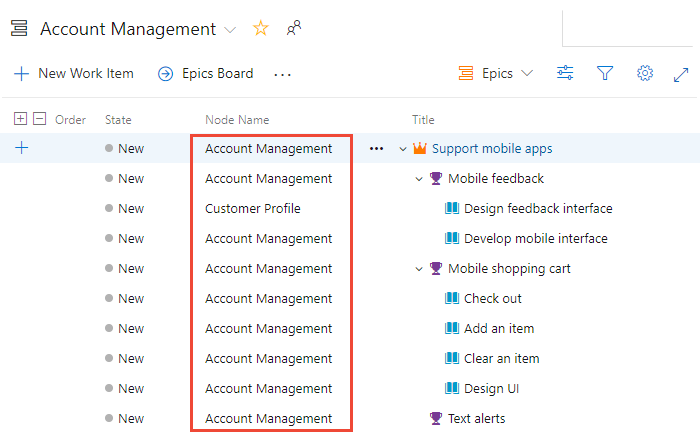This screenshot has width=700, height=437.
Task: Open the Design UI story
Action: coord(492,389)
